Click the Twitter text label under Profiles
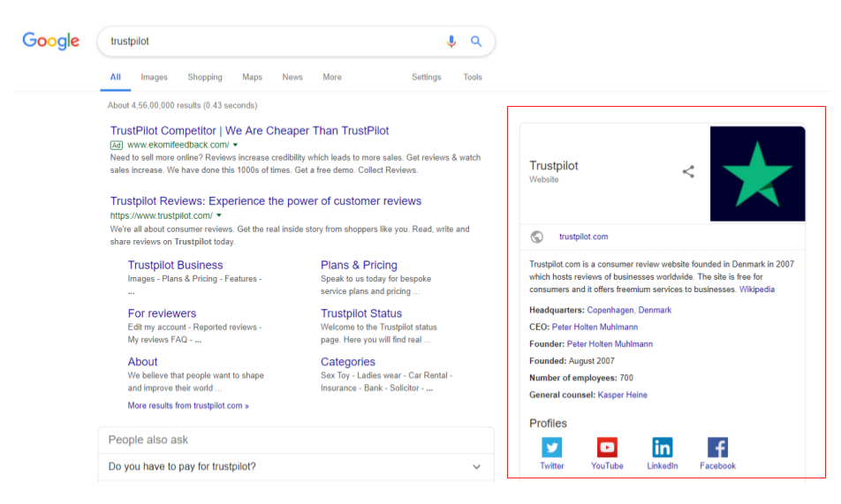This screenshot has height=504, width=841. (x=552, y=466)
